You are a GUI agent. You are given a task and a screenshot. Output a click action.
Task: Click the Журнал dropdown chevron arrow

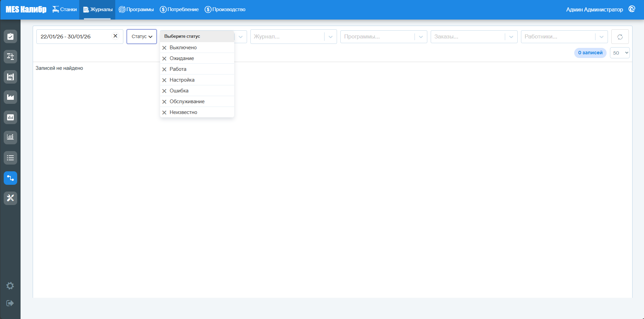coord(331,37)
